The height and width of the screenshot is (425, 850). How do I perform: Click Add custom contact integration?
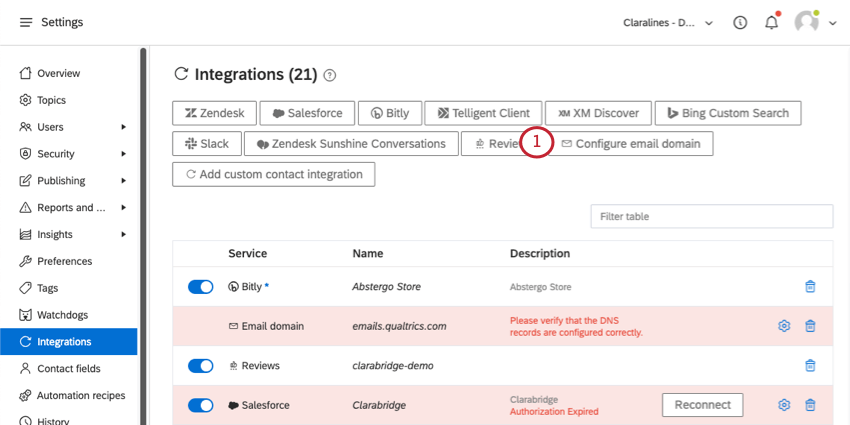click(x=274, y=175)
